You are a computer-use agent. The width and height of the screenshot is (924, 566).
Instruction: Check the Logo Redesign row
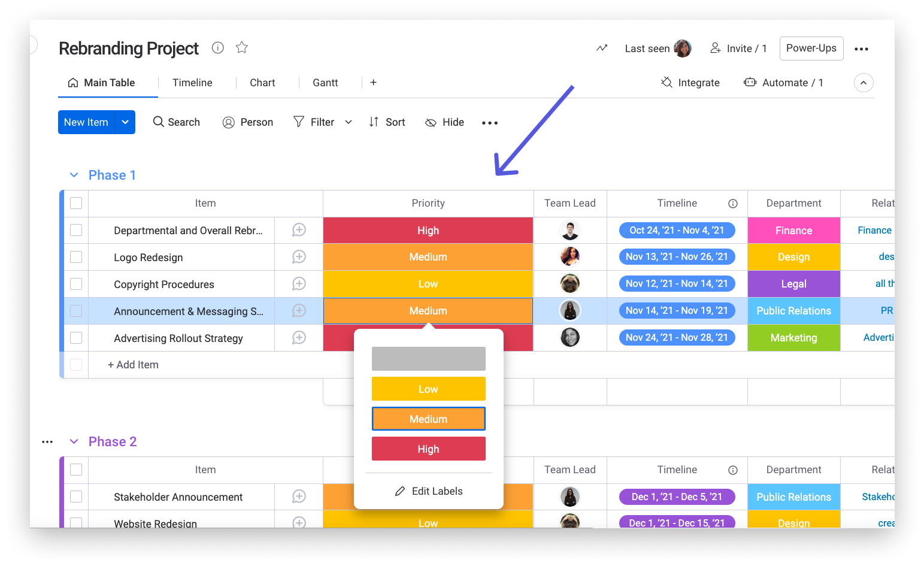click(76, 257)
